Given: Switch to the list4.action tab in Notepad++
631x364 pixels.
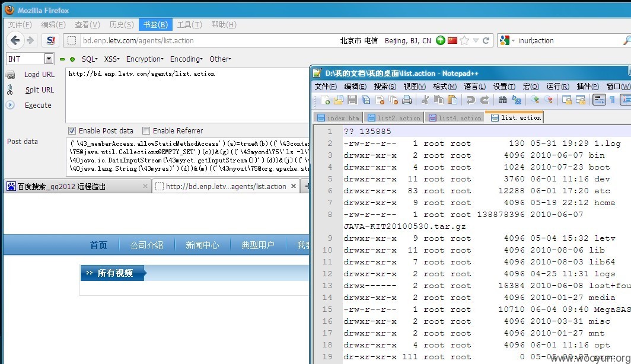Looking at the screenshot, I should (455, 118).
